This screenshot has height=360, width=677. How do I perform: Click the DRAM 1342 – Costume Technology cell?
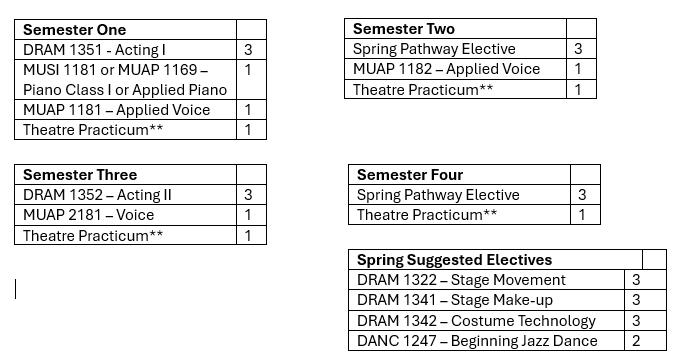[x=487, y=321]
